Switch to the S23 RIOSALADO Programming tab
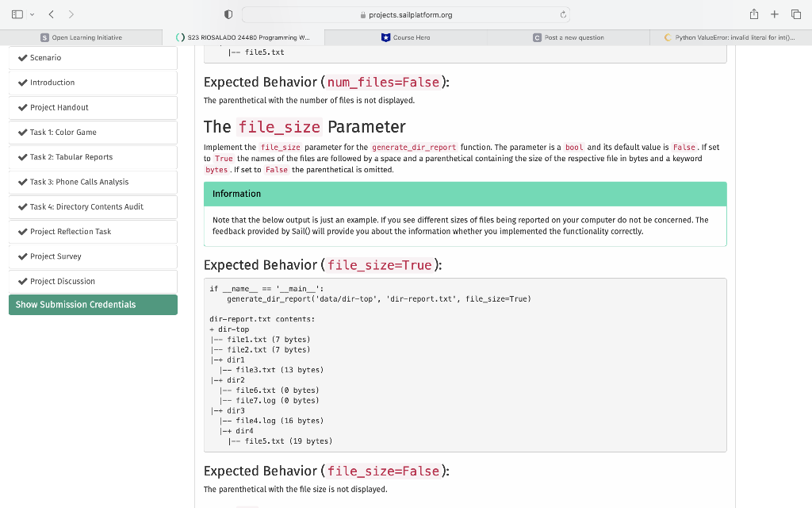 [243, 37]
